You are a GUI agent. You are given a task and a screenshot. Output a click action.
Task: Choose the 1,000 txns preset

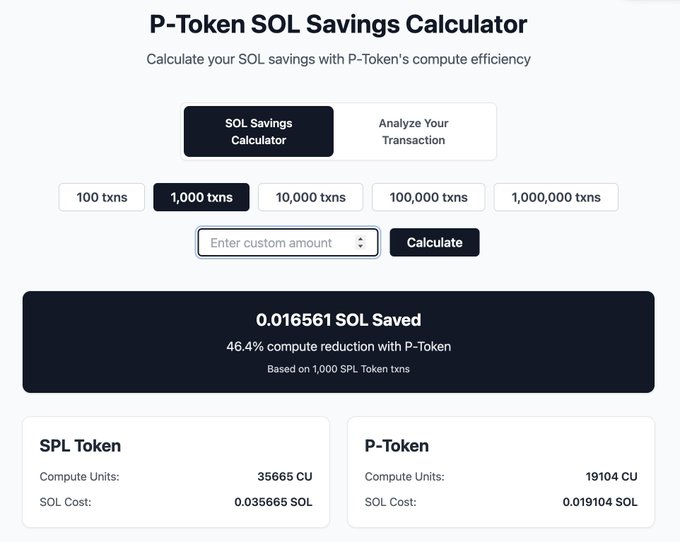pyautogui.click(x=201, y=197)
